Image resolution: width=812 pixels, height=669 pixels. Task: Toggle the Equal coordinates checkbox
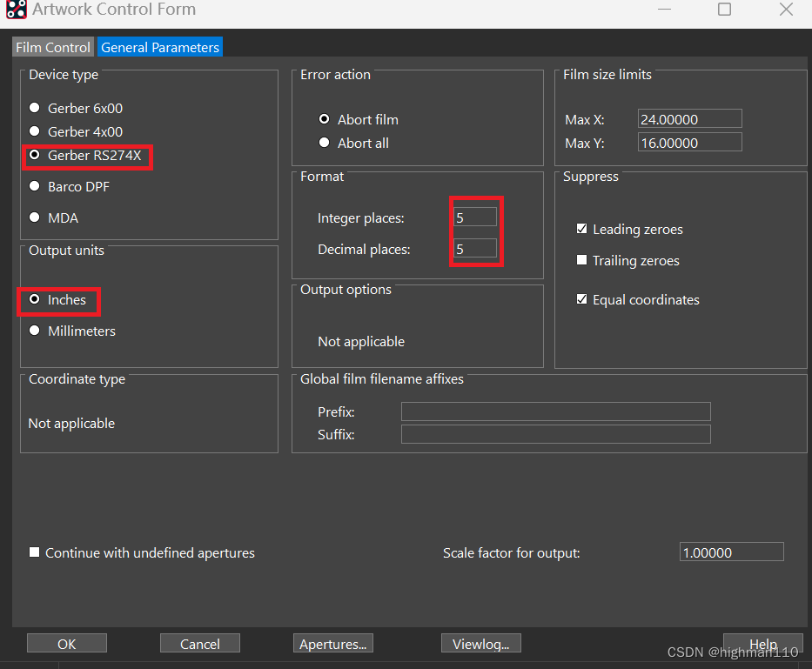click(582, 299)
